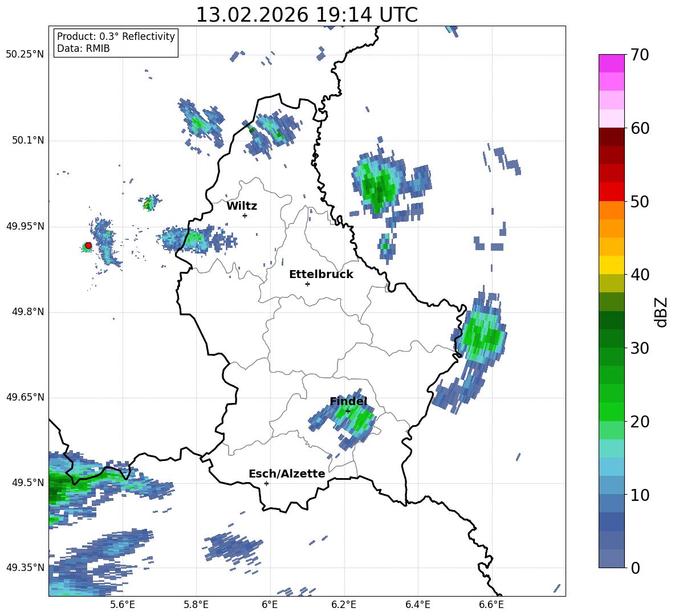The image size is (675, 616).
Task: Click the yellow colorbar swatch near 40
Action: coord(611,265)
